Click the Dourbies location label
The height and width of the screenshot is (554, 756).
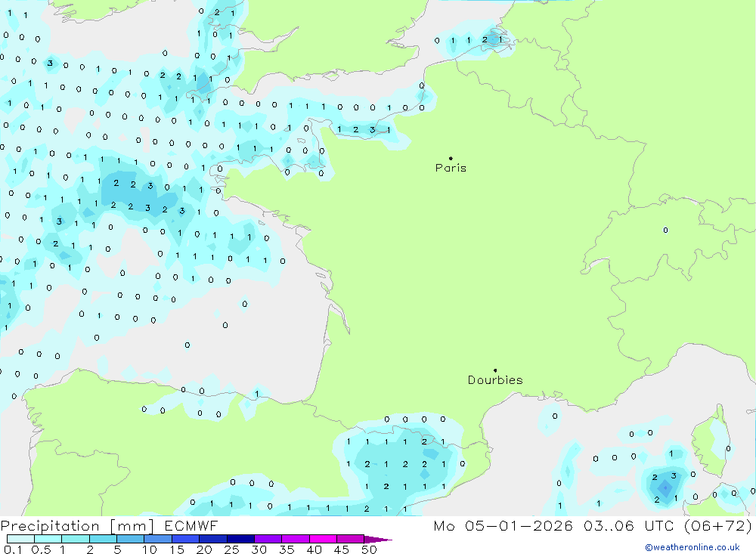(x=495, y=380)
